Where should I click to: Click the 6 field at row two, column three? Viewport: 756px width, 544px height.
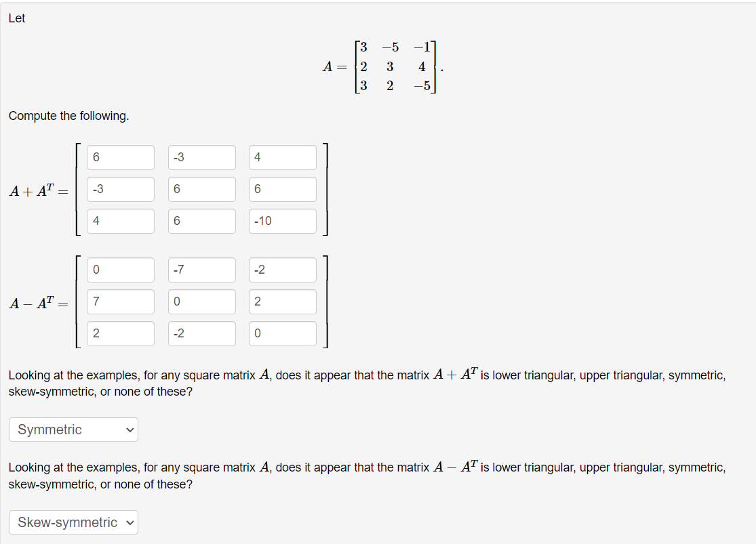282,189
